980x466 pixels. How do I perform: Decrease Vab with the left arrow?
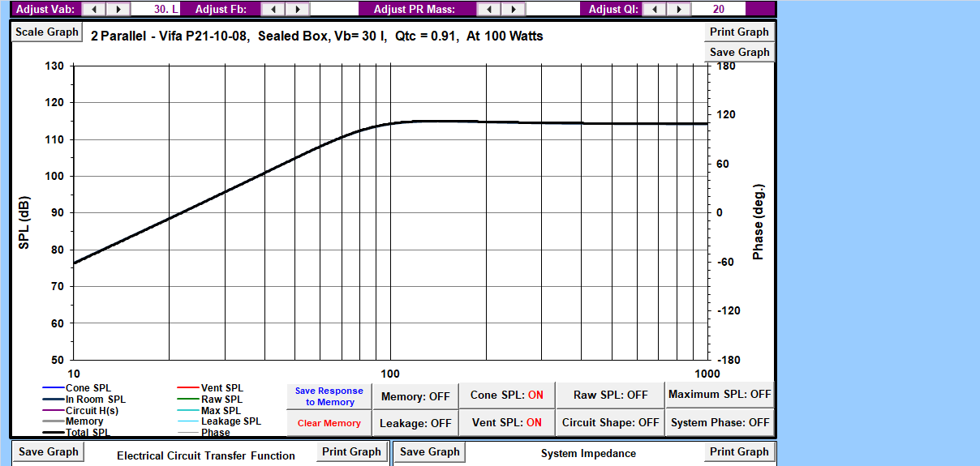94,9
